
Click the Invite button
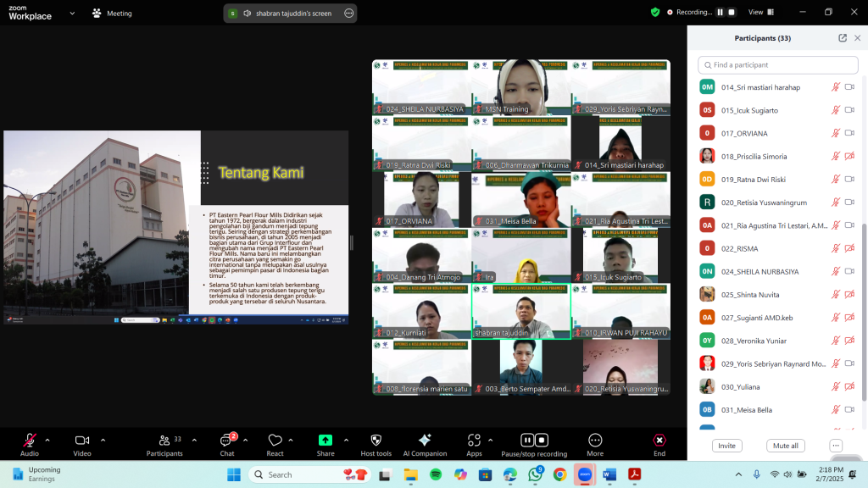point(726,446)
